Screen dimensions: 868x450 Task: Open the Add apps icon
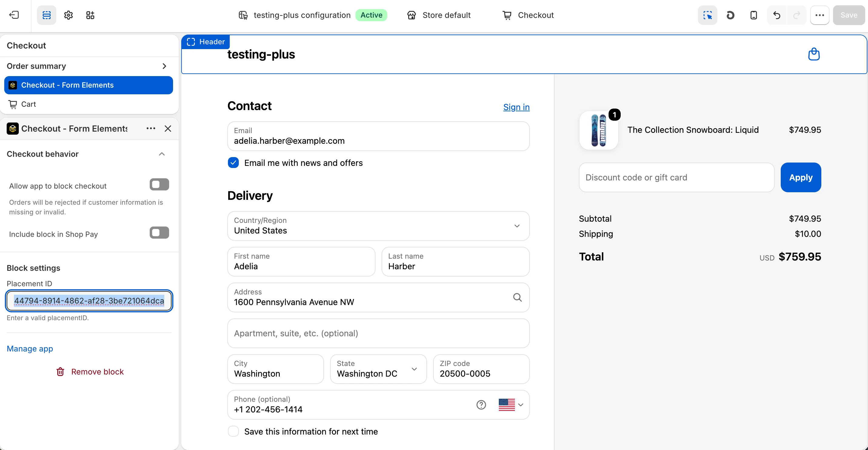(90, 15)
